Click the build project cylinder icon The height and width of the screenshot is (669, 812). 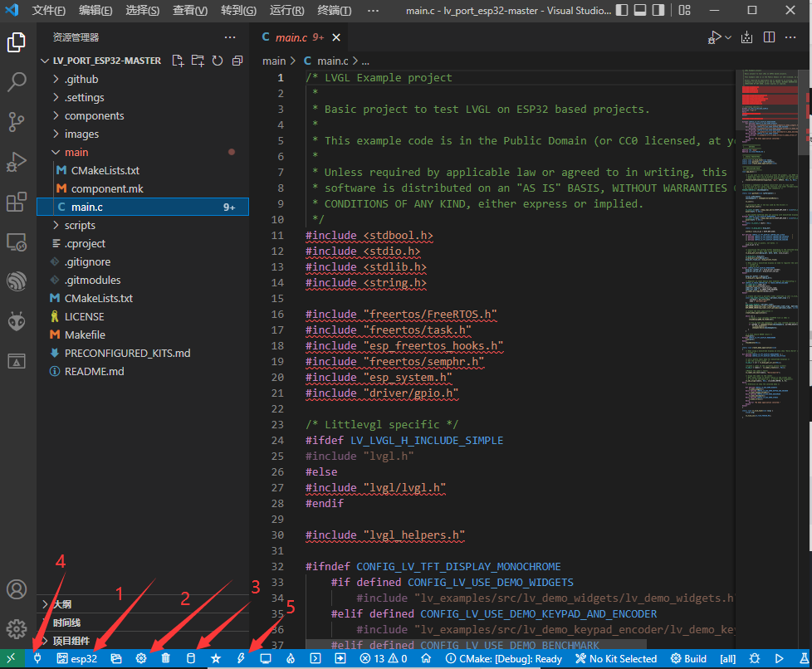click(x=191, y=659)
